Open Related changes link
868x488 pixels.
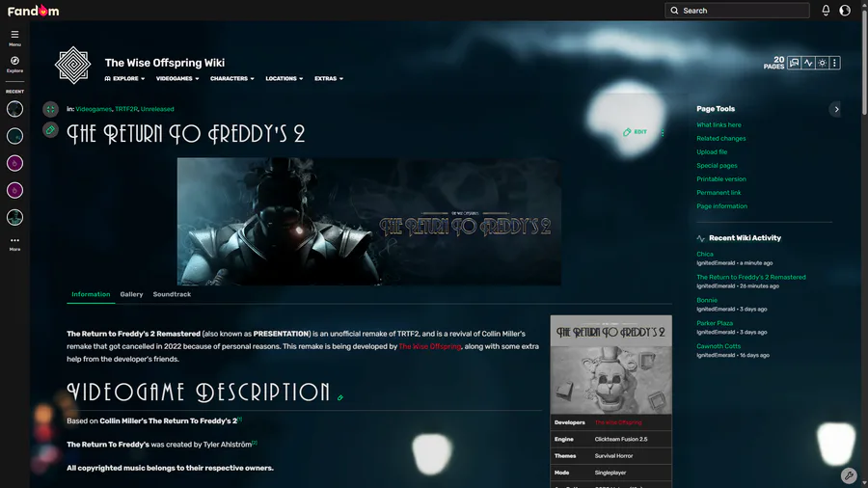[720, 138]
